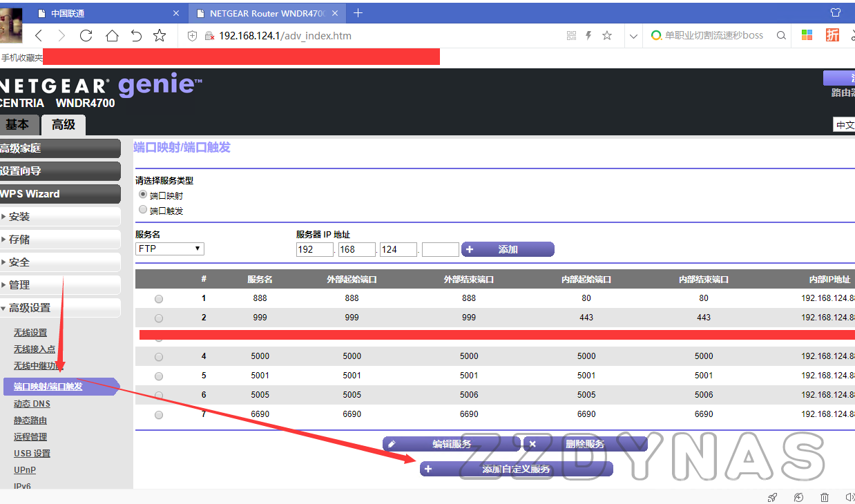This screenshot has width=855, height=504.
Task: Open the UPnP link
Action: point(25,470)
